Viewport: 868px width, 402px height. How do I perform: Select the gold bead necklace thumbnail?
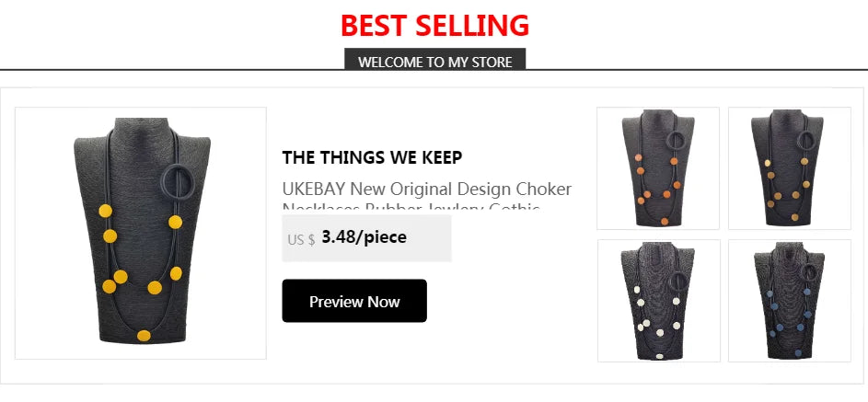point(789,168)
